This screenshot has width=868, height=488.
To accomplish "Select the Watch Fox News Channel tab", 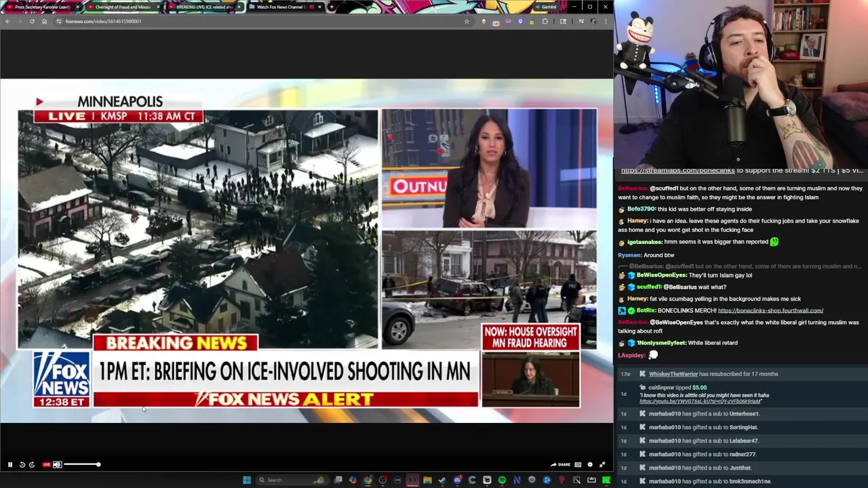I will click(x=284, y=7).
